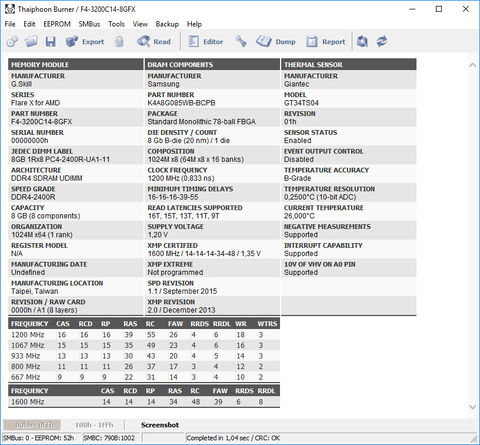Open the SMBus menu
This screenshot has height=445, width=480.
[x=89, y=24]
